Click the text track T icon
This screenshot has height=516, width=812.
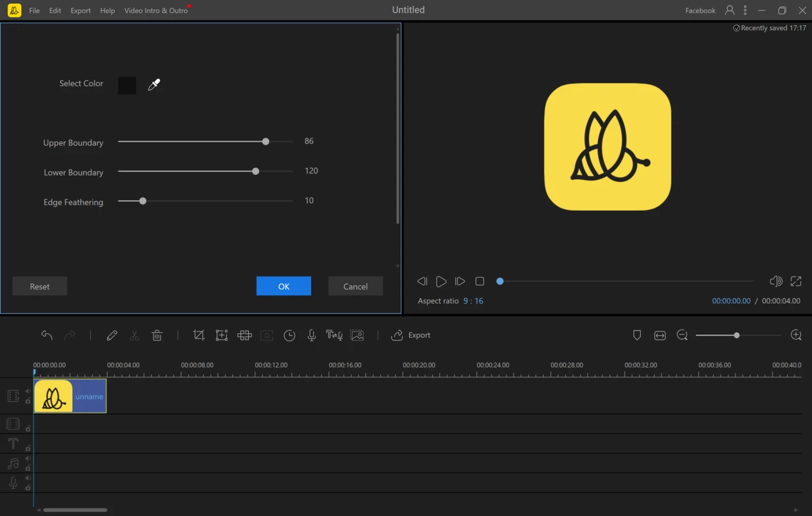(x=13, y=443)
